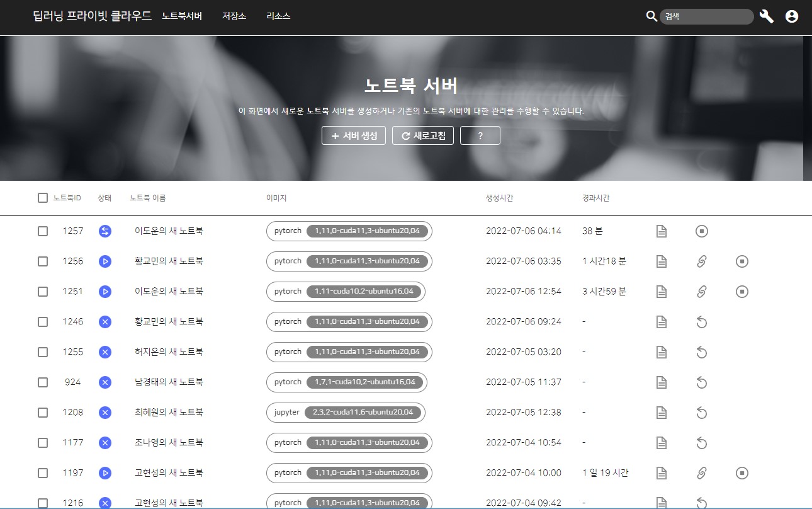Click elapsed time 1 일 19 시간

(x=606, y=473)
